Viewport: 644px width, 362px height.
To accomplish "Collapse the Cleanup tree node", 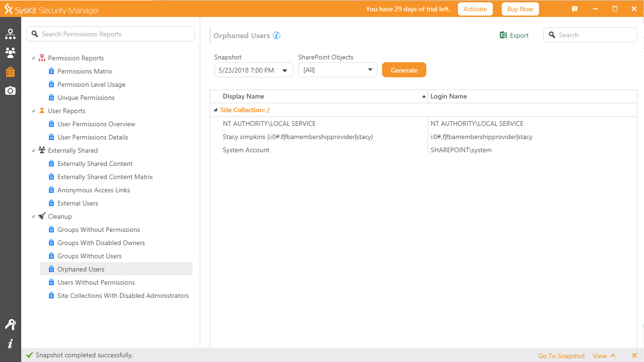I will click(33, 217).
